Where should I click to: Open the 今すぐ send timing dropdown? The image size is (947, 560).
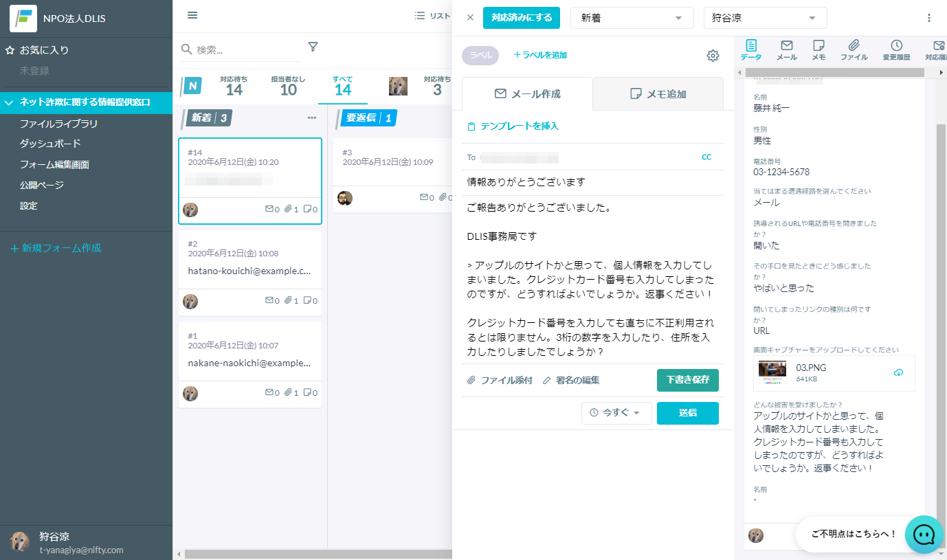616,413
